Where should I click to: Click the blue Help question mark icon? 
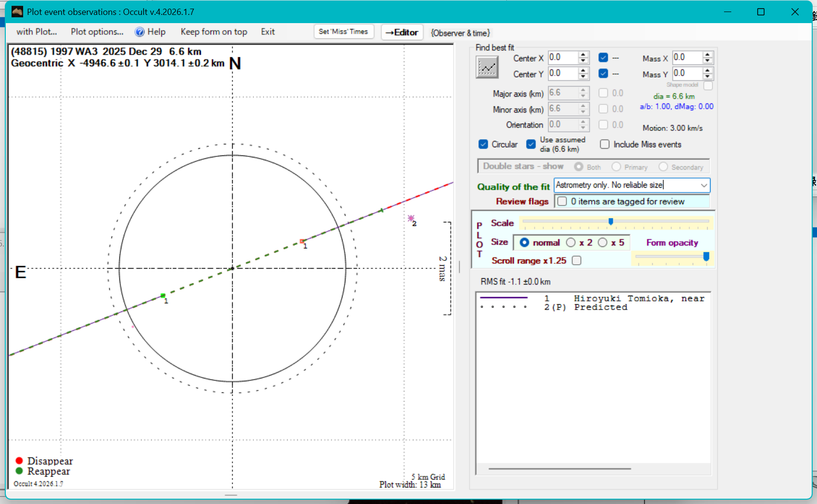140,32
